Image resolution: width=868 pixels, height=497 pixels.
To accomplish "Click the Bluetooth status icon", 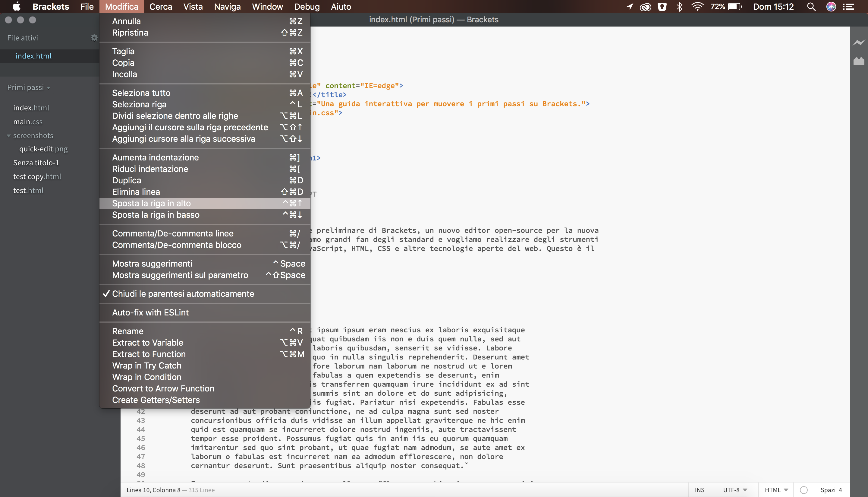I will pos(679,7).
